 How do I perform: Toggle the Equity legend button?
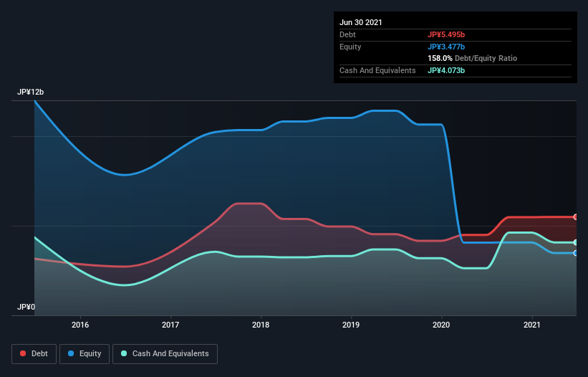(x=85, y=354)
